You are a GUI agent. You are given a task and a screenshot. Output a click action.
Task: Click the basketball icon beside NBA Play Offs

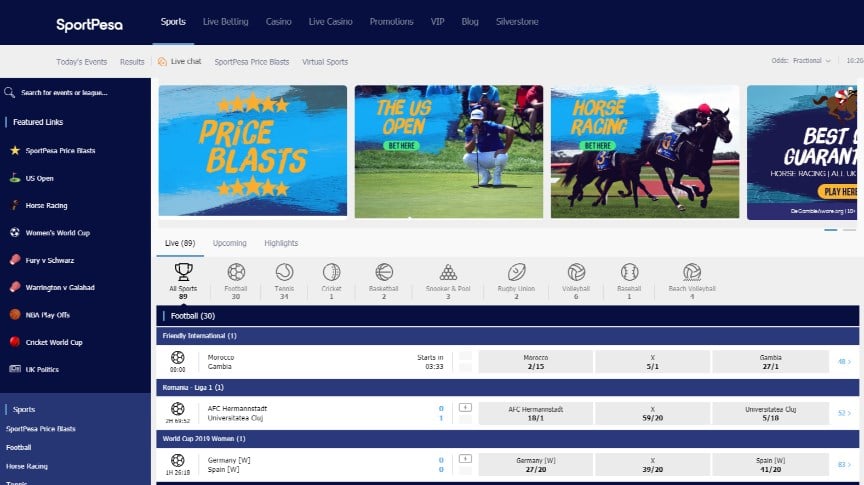click(15, 315)
